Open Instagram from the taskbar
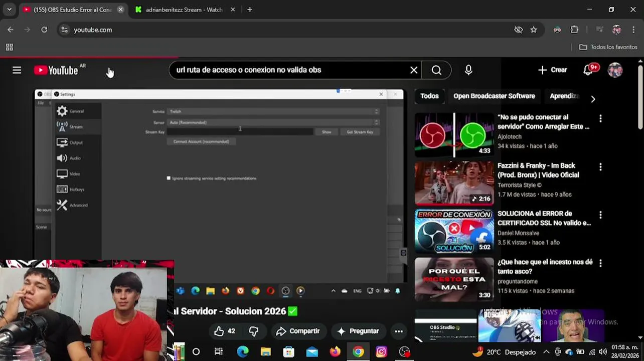 coord(381,352)
